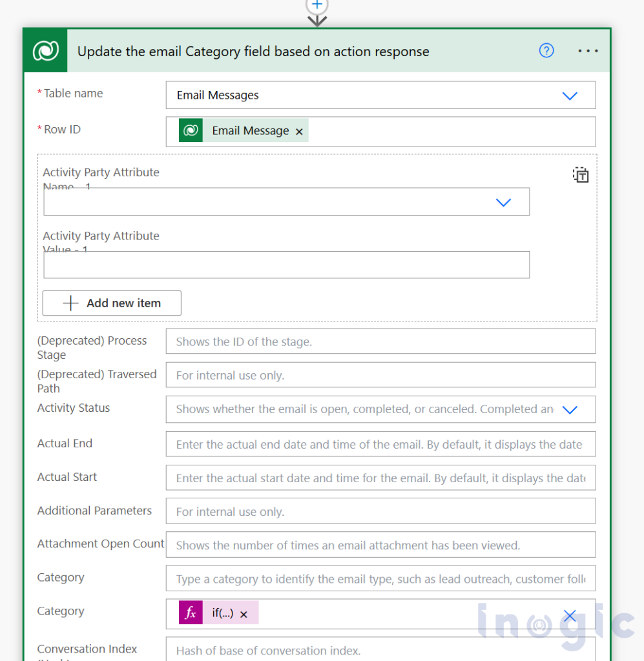This screenshot has width=644, height=661.
Task: Click the Add new item button
Action: click(x=112, y=303)
